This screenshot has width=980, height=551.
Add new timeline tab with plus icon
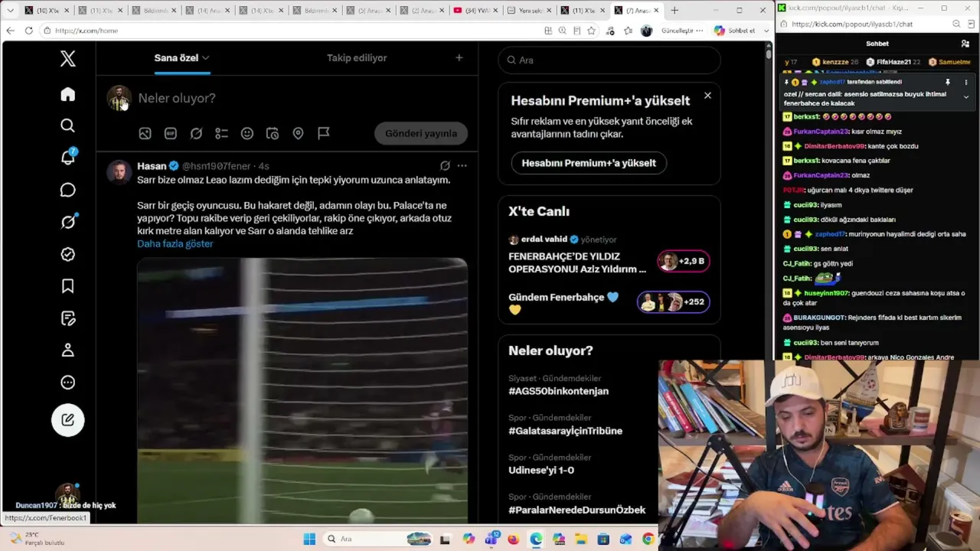coord(459,58)
